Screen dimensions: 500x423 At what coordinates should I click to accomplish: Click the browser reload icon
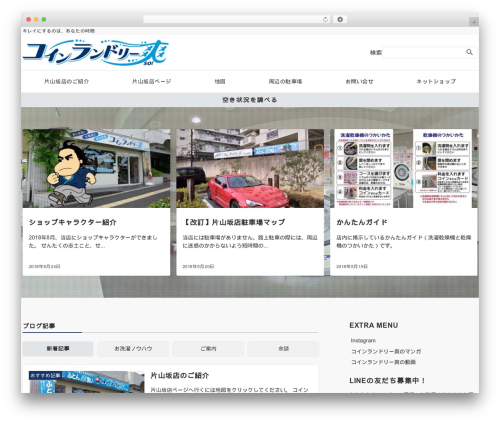(325, 19)
